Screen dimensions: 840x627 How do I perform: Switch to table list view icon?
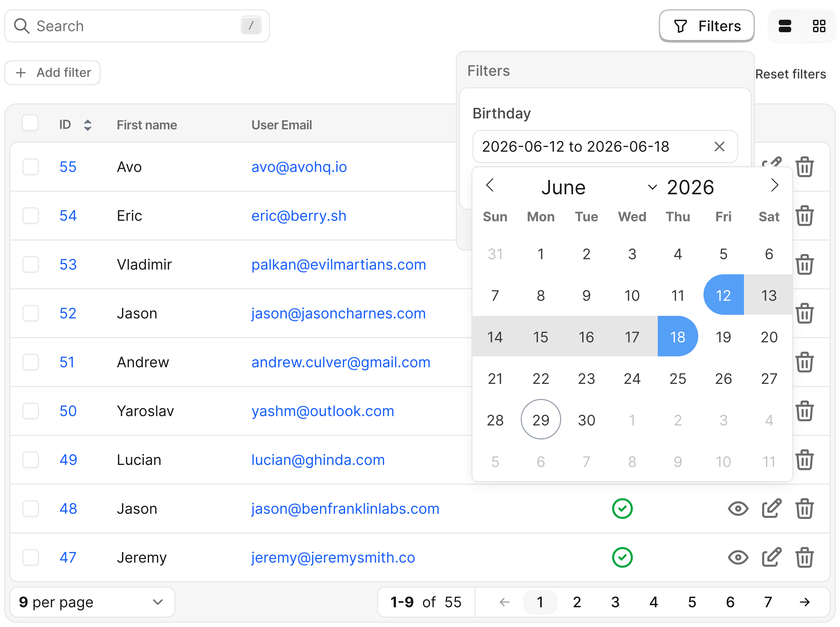click(x=785, y=26)
